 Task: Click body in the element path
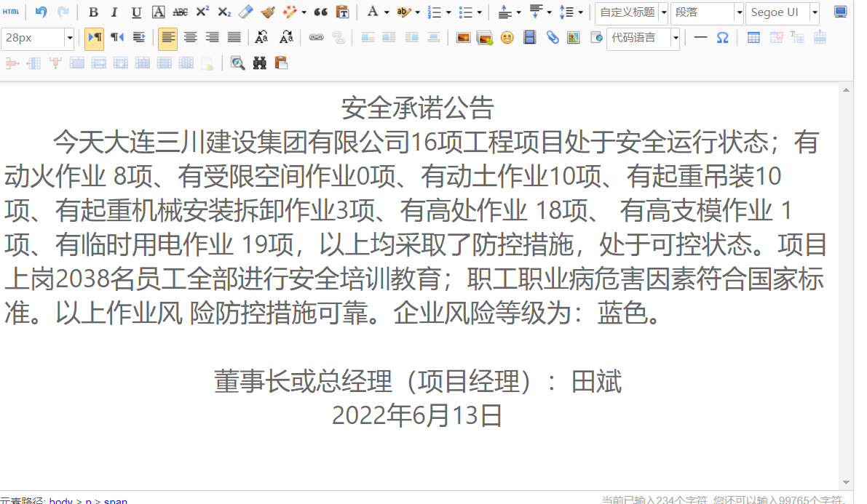[61, 500]
